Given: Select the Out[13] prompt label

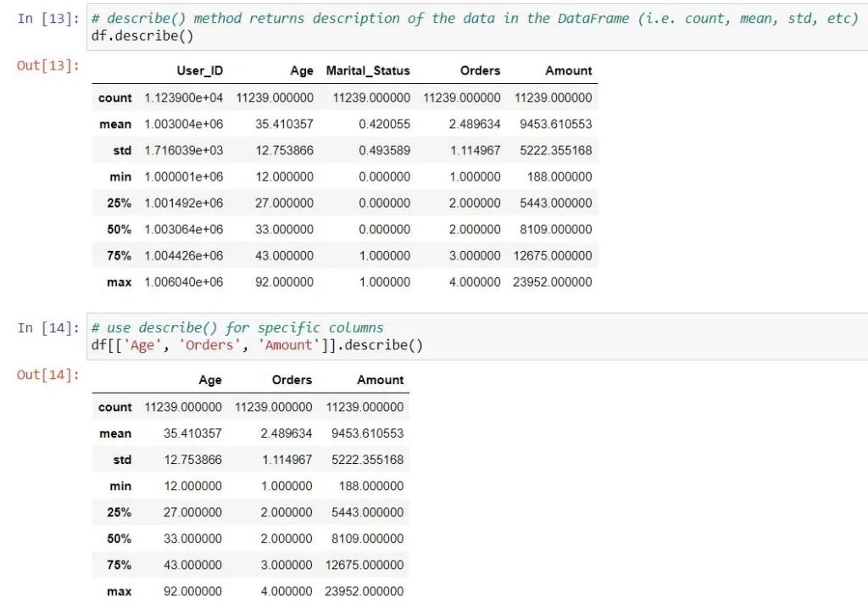Looking at the screenshot, I should click(x=48, y=65).
